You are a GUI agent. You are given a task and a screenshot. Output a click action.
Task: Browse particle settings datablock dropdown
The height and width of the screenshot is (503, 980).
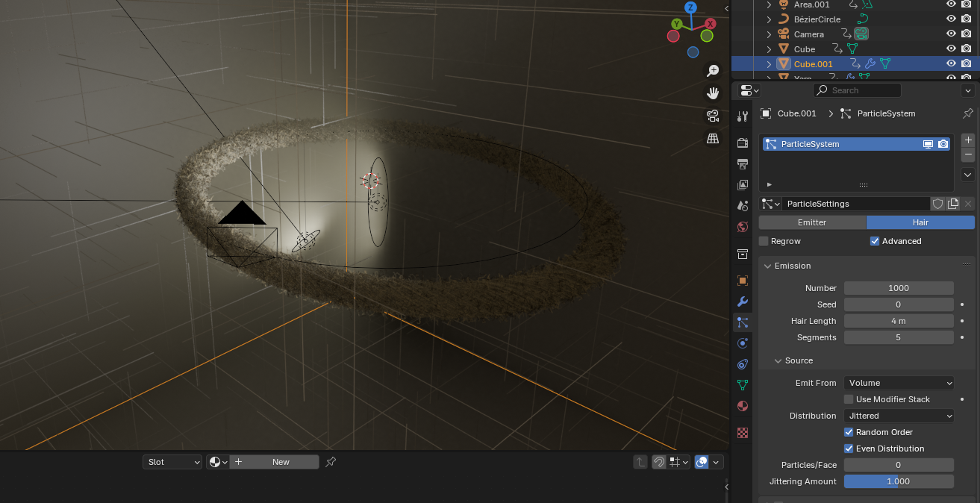(x=770, y=204)
